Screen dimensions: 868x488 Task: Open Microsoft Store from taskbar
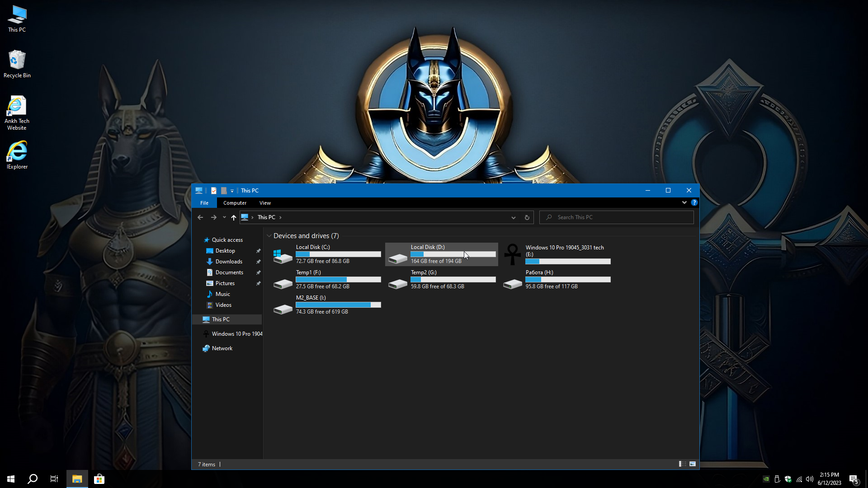[99, 479]
